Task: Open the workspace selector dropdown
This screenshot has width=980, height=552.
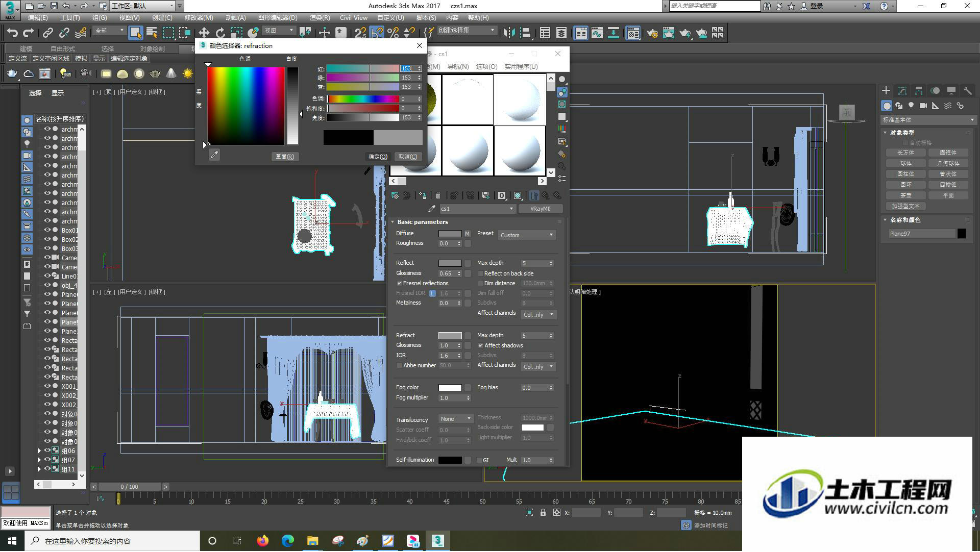Action: point(143,6)
